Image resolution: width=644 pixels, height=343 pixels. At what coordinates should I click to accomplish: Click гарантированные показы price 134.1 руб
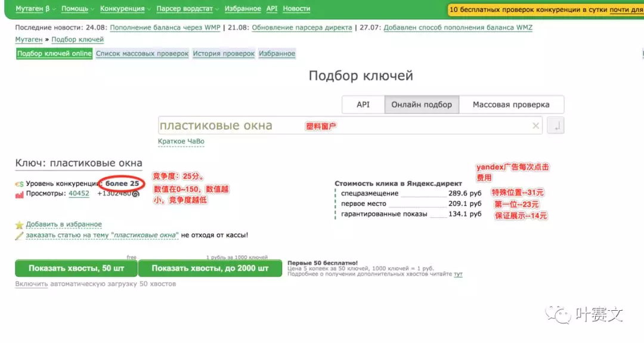click(x=465, y=214)
